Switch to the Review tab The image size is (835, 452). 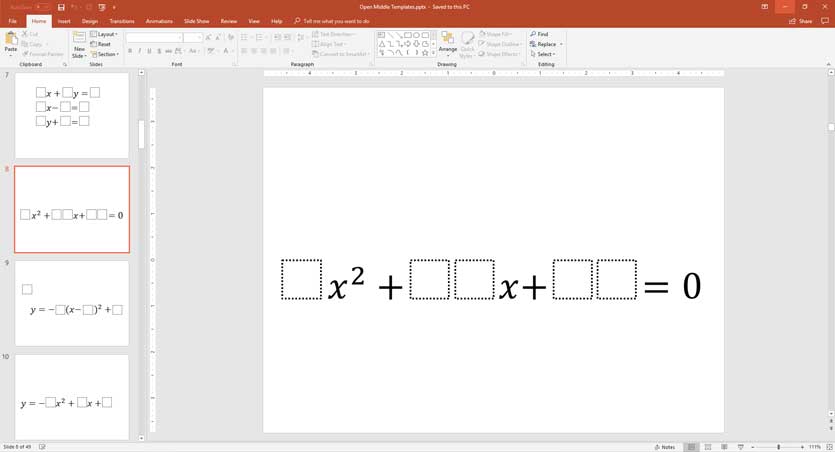coord(228,21)
